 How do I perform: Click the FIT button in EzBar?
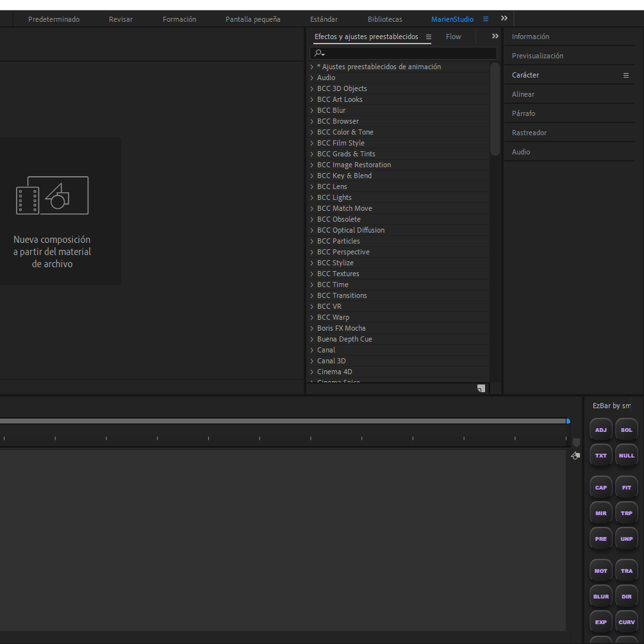pos(626,487)
